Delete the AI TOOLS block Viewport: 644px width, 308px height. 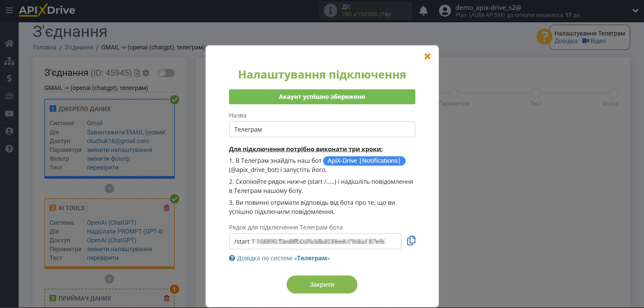tap(167, 208)
